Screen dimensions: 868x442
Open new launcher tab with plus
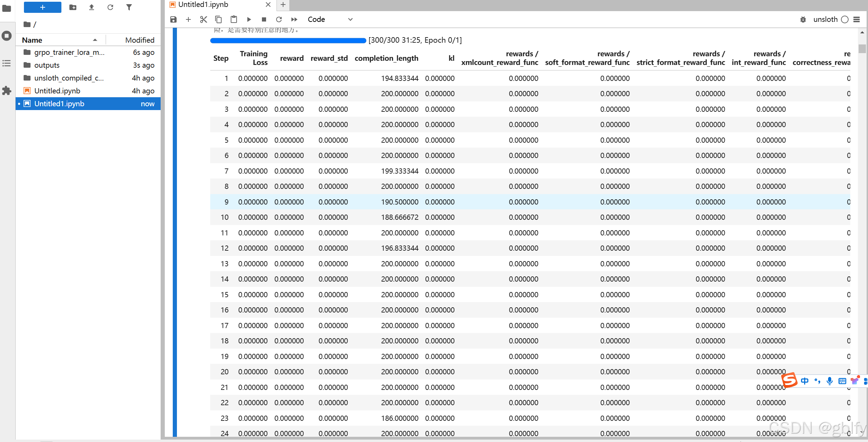[x=283, y=5]
